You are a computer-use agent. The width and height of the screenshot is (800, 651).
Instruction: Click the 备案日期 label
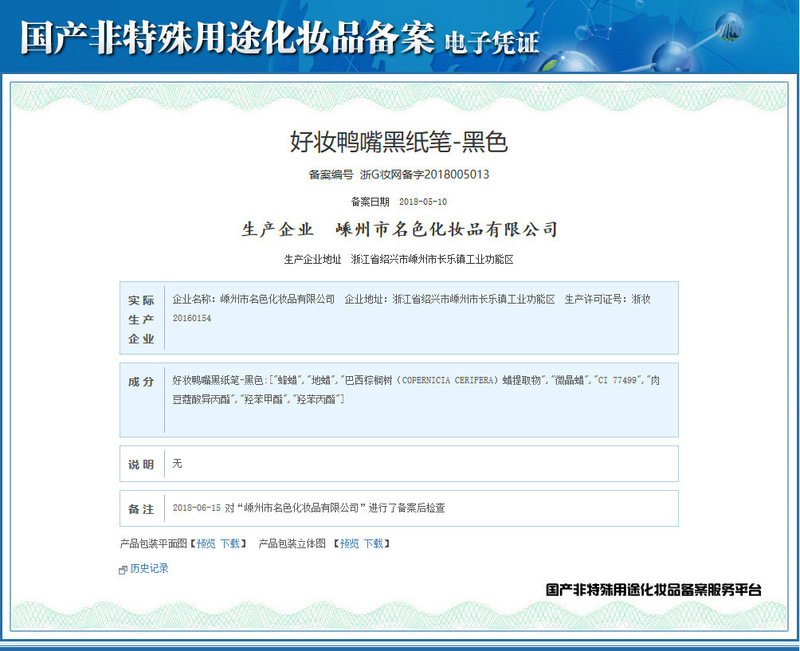(x=370, y=202)
